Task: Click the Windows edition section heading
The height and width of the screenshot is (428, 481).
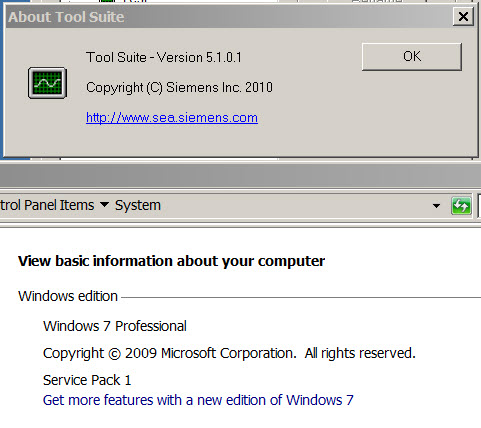Action: [68, 296]
